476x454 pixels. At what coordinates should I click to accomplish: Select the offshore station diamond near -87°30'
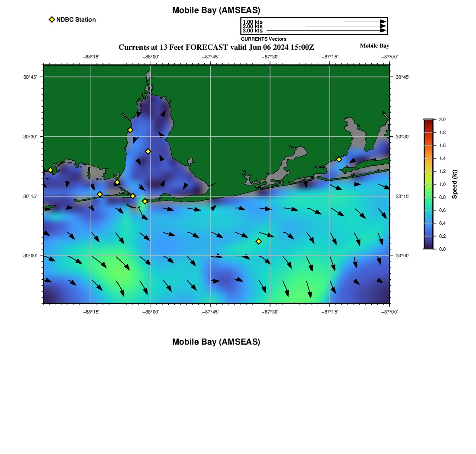click(x=258, y=241)
